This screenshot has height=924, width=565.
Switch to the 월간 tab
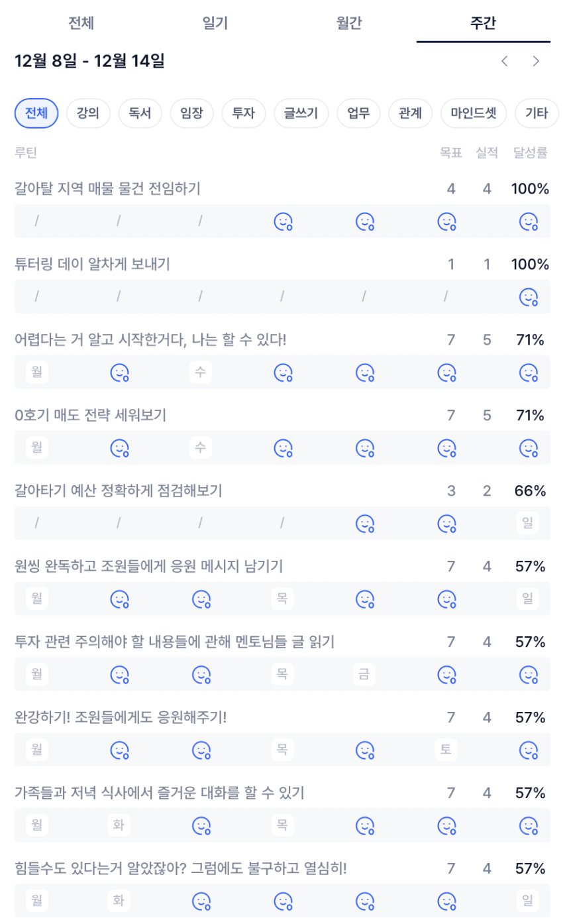[x=349, y=23]
